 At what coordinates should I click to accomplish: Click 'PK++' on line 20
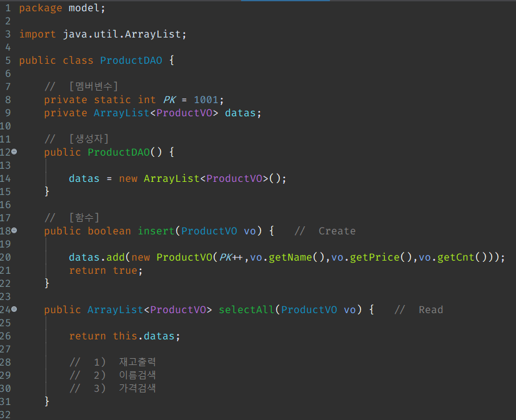(x=231, y=257)
